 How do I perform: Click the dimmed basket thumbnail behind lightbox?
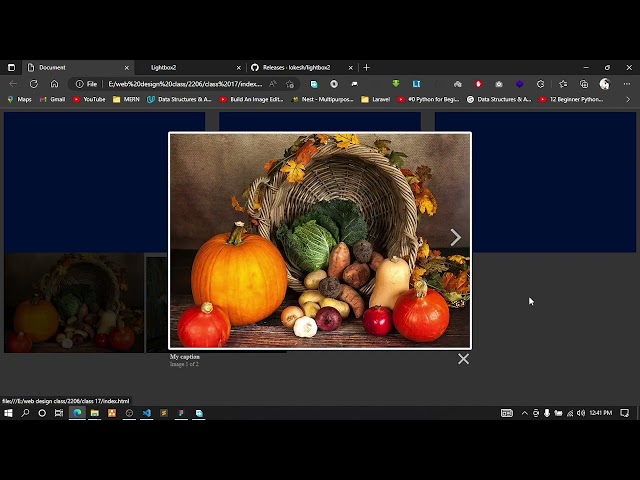tap(74, 302)
